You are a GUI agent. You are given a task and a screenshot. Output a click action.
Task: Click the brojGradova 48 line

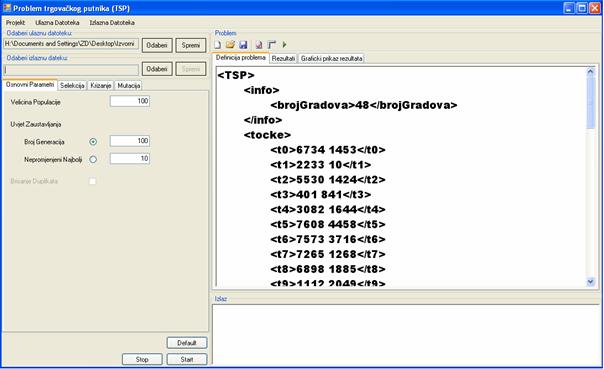(364, 105)
